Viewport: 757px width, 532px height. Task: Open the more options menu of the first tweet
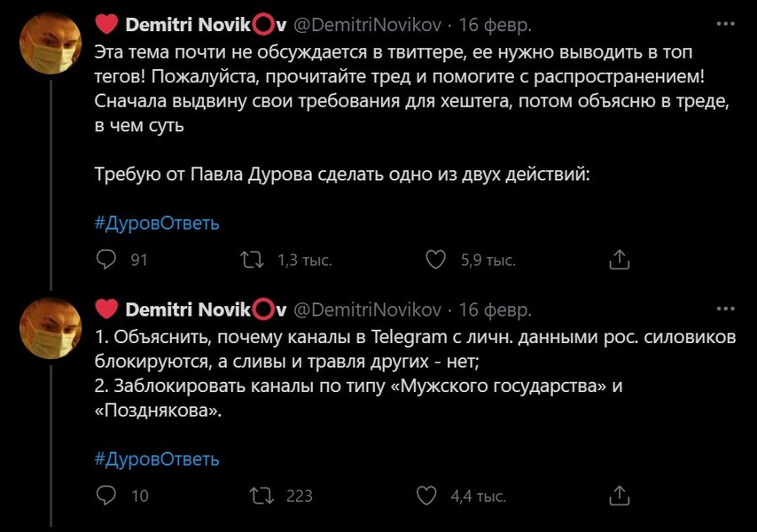(722, 20)
